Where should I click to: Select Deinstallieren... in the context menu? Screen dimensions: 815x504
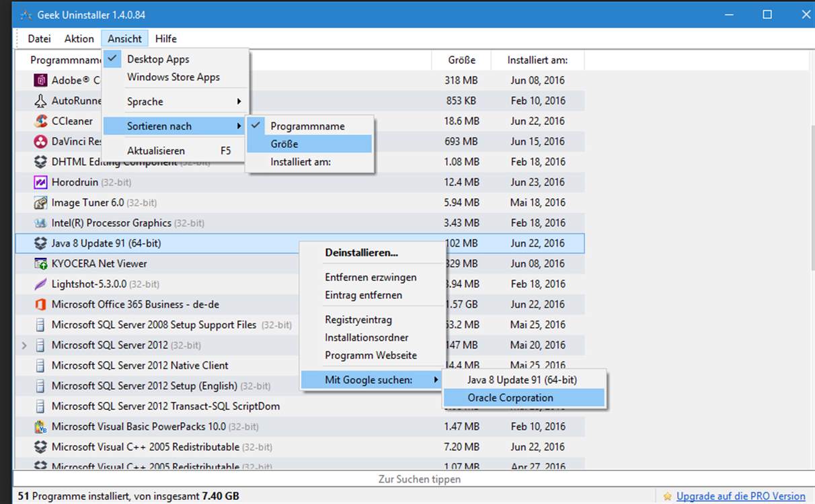pos(372,253)
